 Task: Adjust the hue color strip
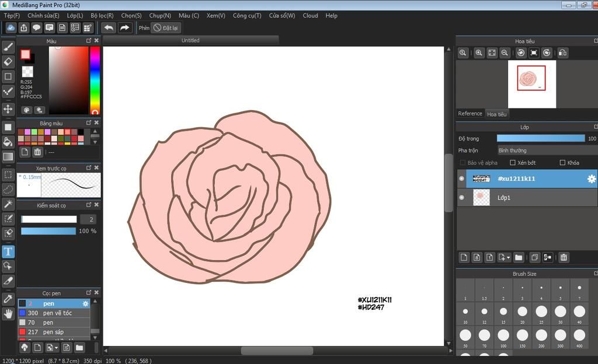pyautogui.click(x=95, y=80)
